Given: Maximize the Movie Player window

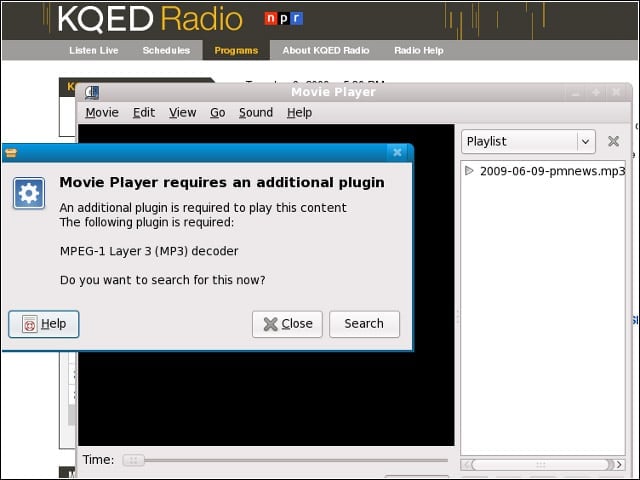Looking at the screenshot, I should click(596, 93).
